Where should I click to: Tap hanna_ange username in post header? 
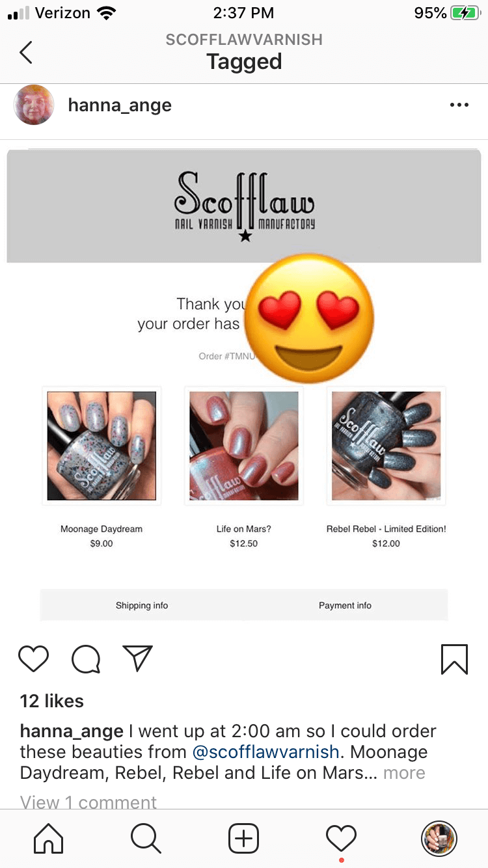point(120,105)
